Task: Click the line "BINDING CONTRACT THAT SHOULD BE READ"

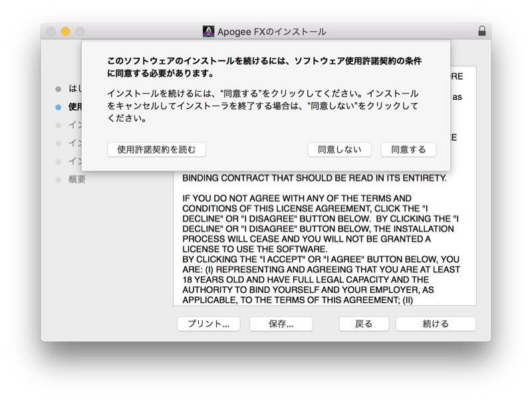Action: pyautogui.click(x=315, y=178)
